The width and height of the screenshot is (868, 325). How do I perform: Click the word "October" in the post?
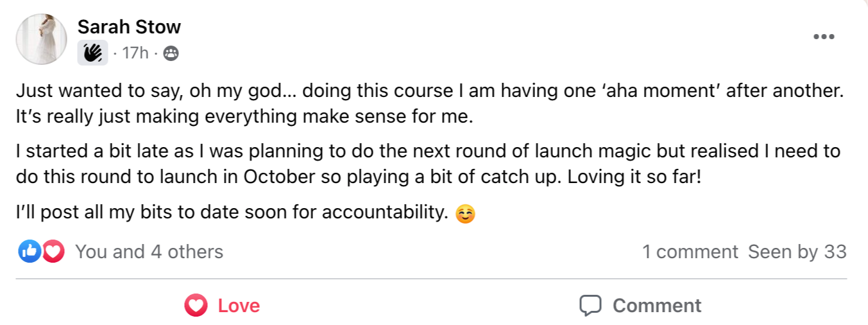281,176
